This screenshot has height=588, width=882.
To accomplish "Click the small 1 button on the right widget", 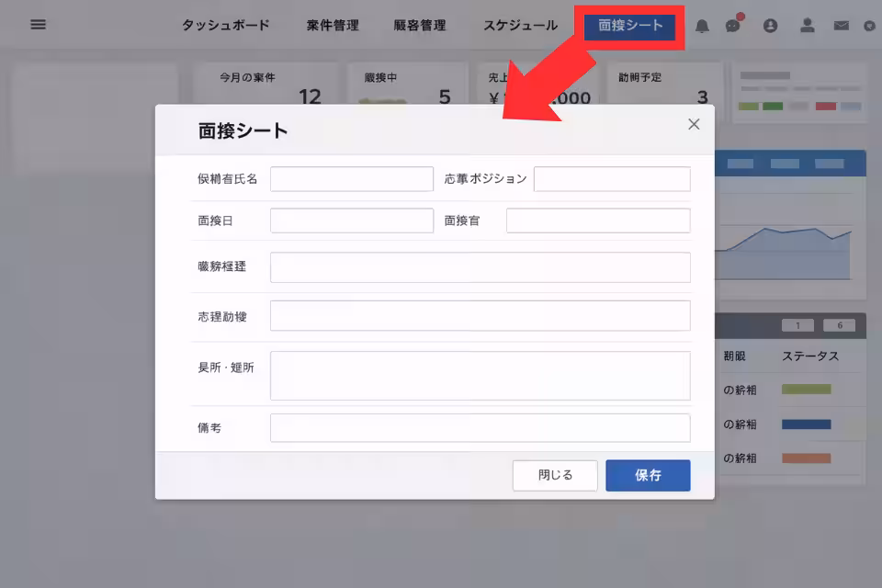I will click(x=797, y=324).
